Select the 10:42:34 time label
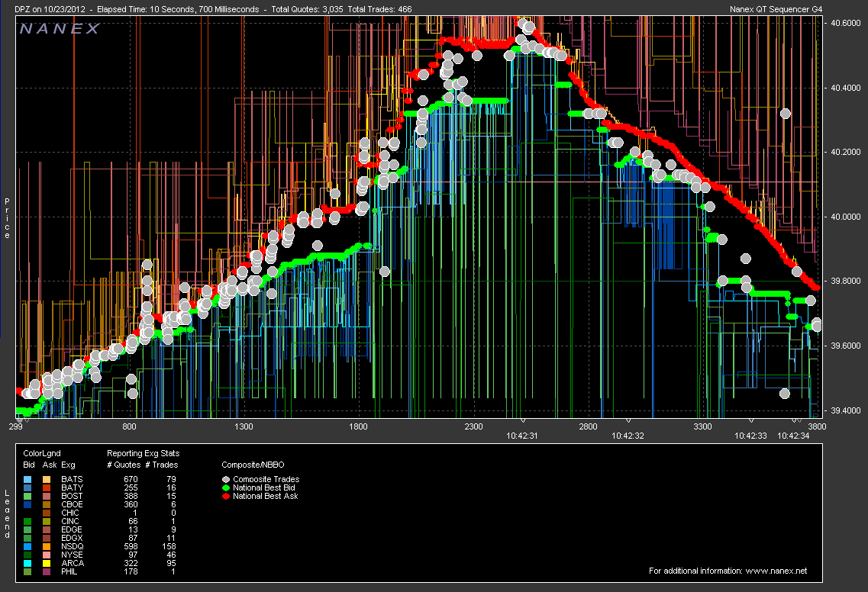868x592 pixels. (793, 436)
